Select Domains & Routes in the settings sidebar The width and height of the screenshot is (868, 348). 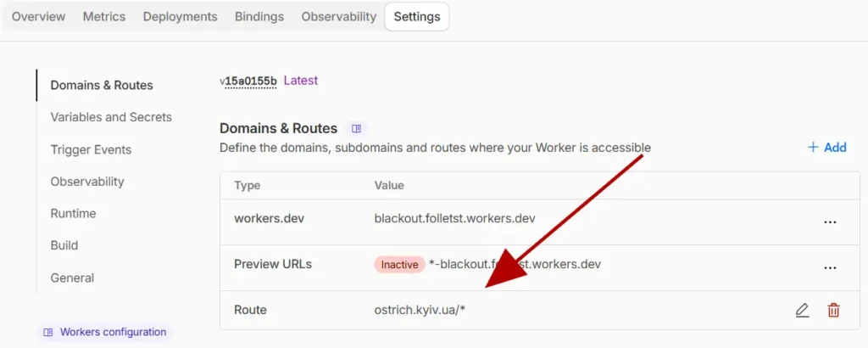click(x=102, y=85)
